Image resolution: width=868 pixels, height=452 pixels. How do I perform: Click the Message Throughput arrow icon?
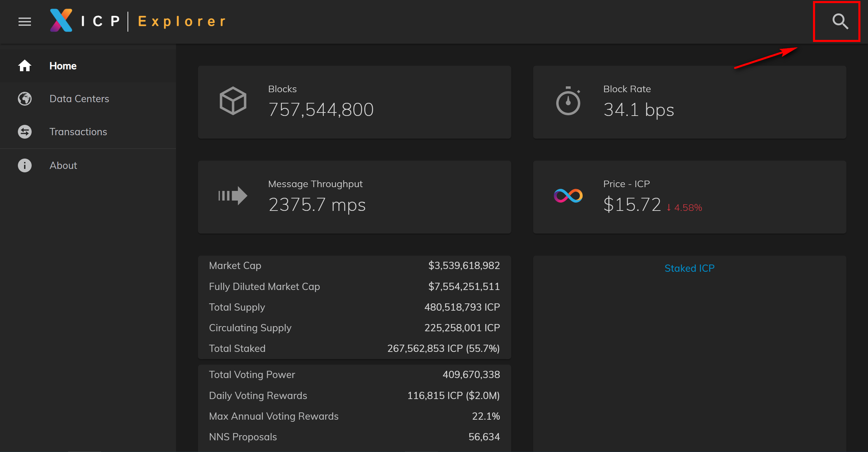[233, 196]
